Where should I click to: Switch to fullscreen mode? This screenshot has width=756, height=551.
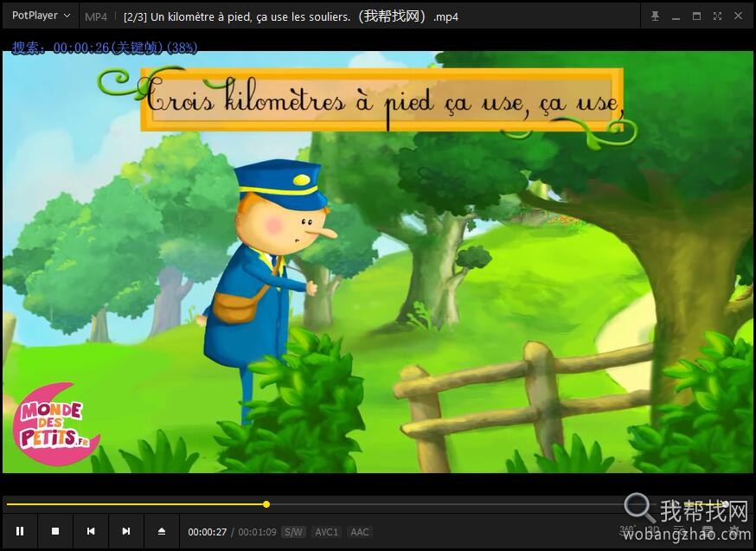(x=717, y=16)
